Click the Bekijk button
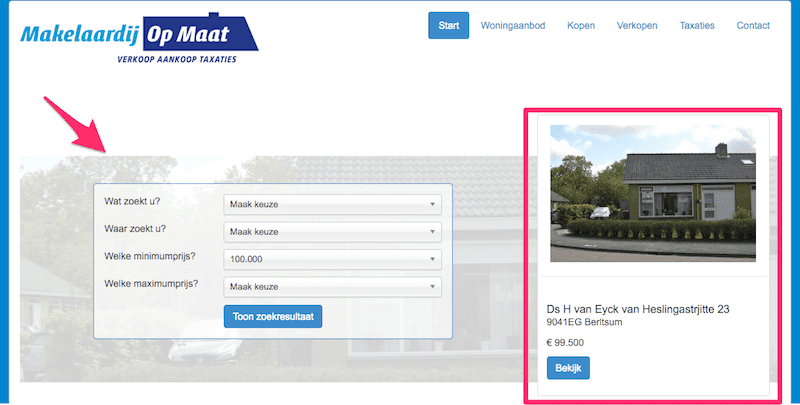Viewport: 800px width, 405px height. tap(568, 368)
